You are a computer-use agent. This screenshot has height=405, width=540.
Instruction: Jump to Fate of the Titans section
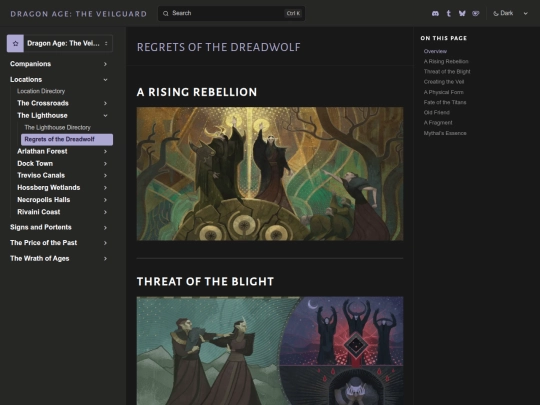[x=445, y=102]
